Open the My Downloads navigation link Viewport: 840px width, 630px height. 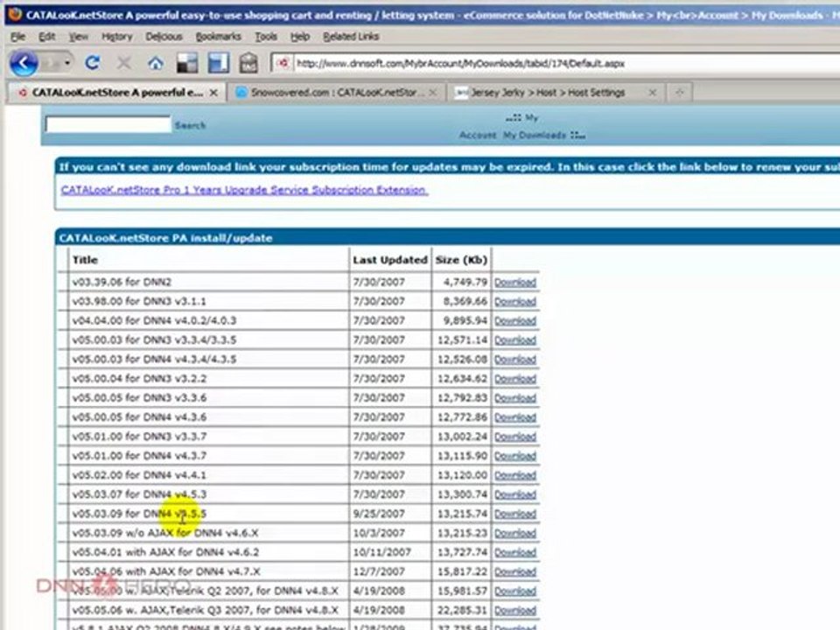tap(534, 135)
